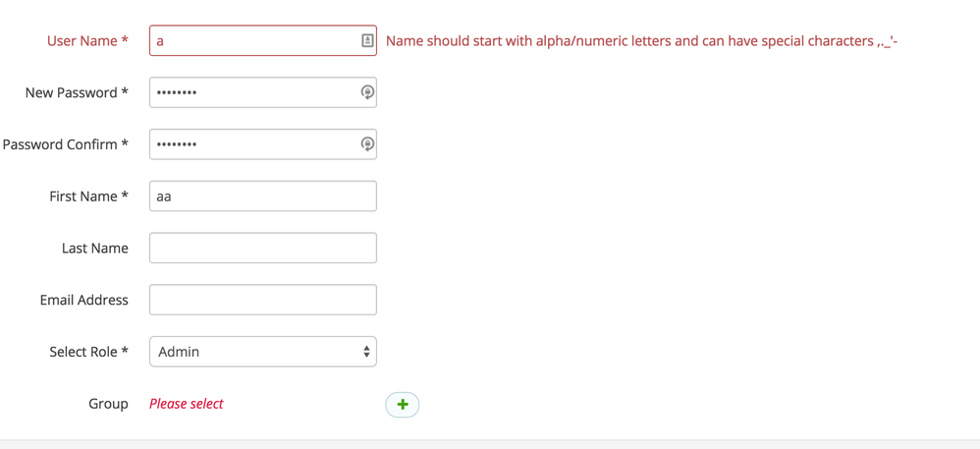Viewport: 980px width, 449px height.
Task: Click the 'Email Address' label
Action: tap(83, 300)
